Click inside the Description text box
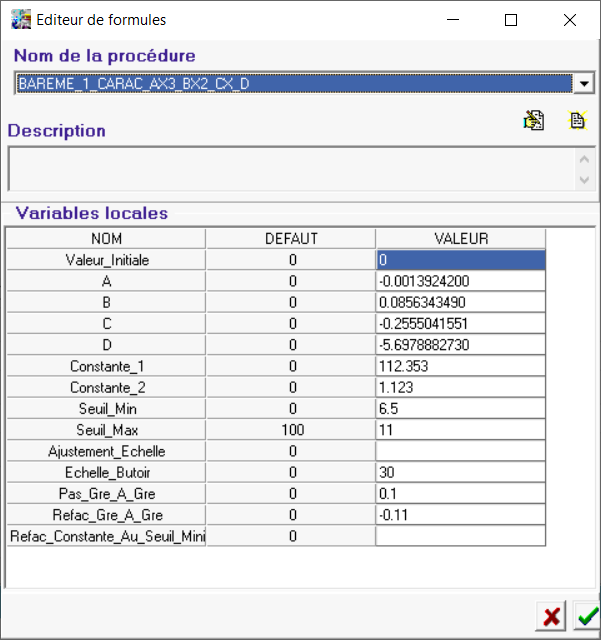This screenshot has height=640, width=601. 290,168
